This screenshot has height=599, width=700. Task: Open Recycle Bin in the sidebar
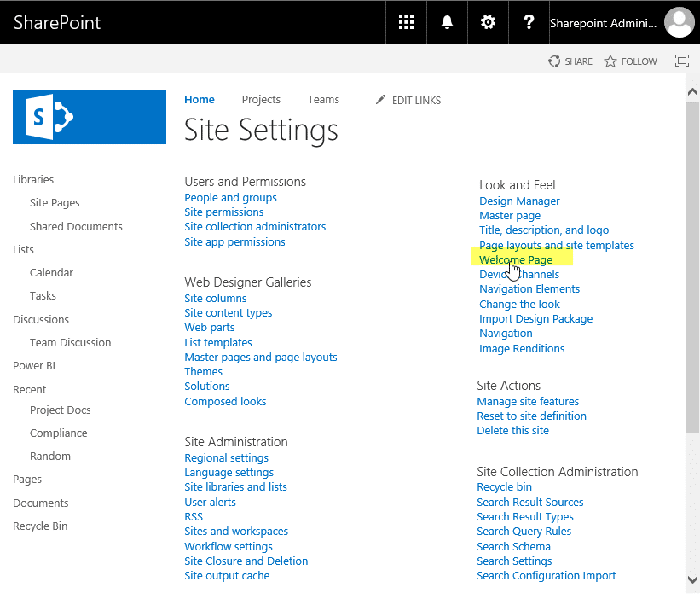(40, 526)
